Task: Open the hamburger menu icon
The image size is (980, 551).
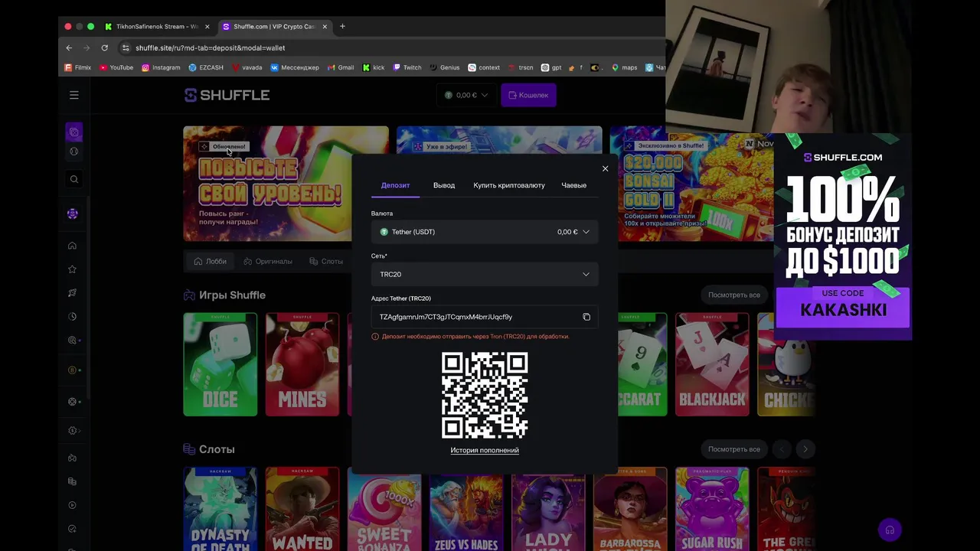Action: 74,95
